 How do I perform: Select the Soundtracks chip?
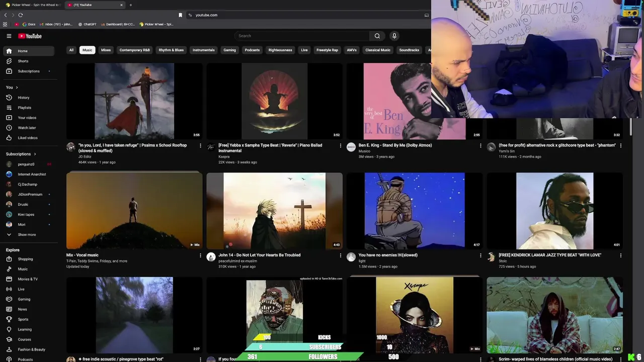[x=409, y=50]
